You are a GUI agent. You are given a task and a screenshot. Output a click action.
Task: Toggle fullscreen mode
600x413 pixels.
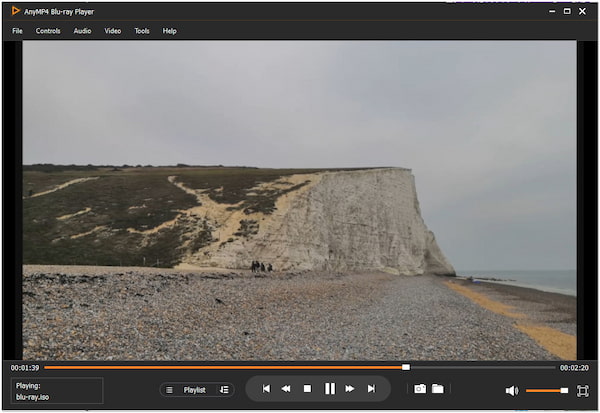582,390
